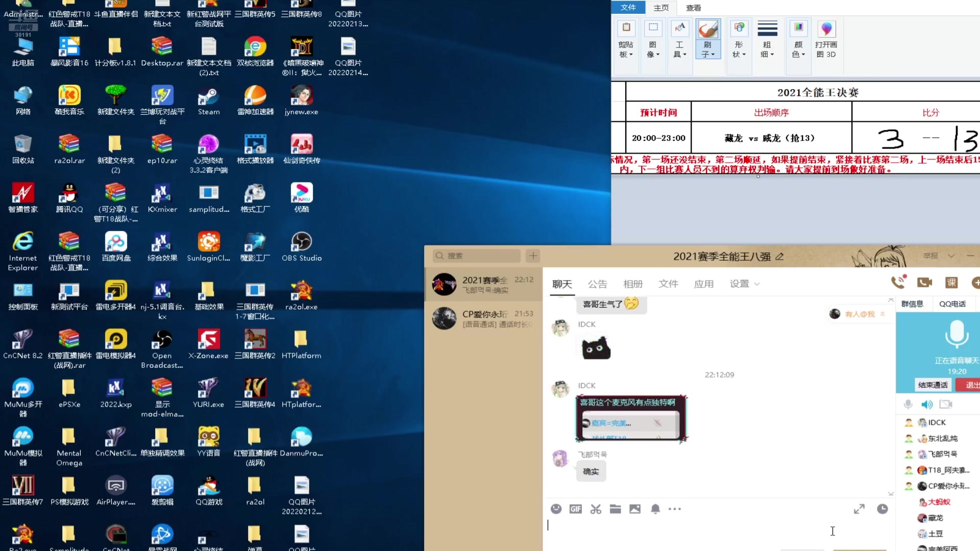Image resolution: width=980 pixels, height=551 pixels.
Task: Open 刷子 brush dropdown in Paint
Action: 707,49
